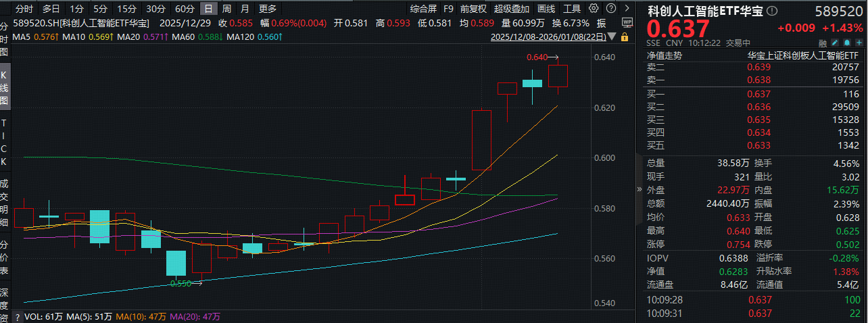Click the MA10 0.569 indicator label
868x323 pixels.
tap(87, 36)
